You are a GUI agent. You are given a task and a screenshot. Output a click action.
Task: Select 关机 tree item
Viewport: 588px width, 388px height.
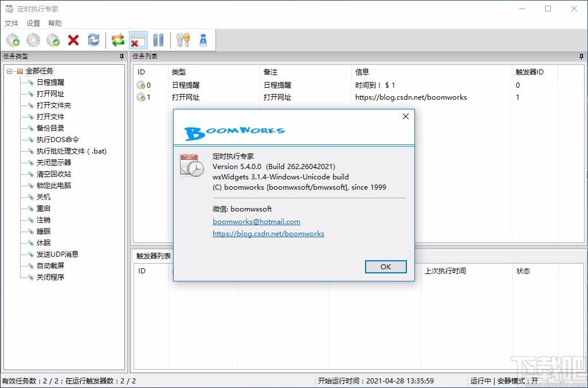point(44,197)
